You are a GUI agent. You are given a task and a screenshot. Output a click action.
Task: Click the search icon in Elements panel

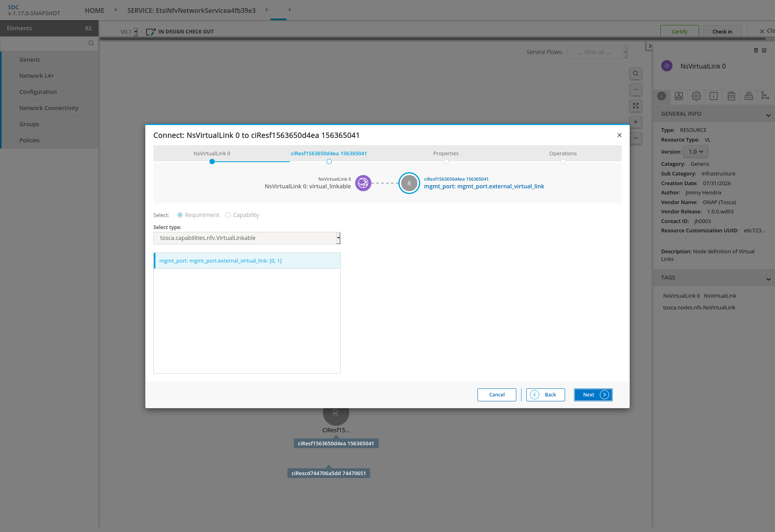[91, 43]
